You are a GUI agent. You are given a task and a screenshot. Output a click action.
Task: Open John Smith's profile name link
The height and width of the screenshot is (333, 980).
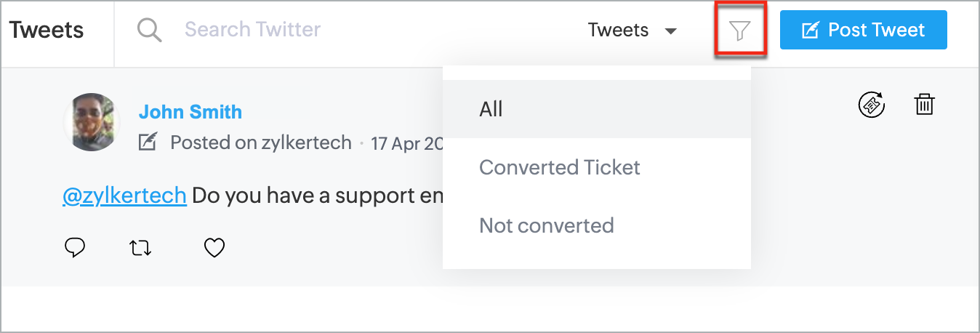[190, 112]
